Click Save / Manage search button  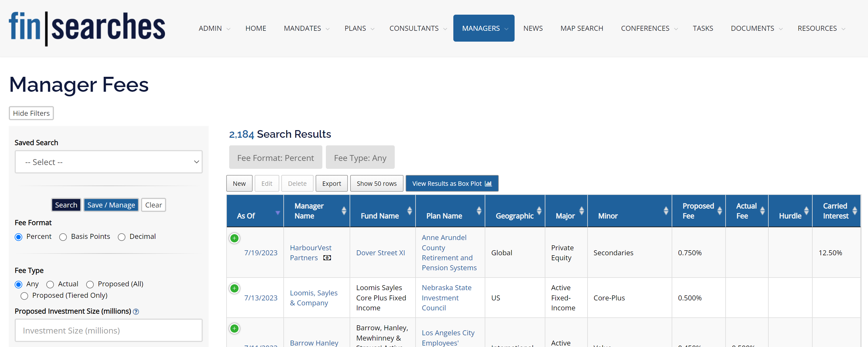tap(111, 205)
